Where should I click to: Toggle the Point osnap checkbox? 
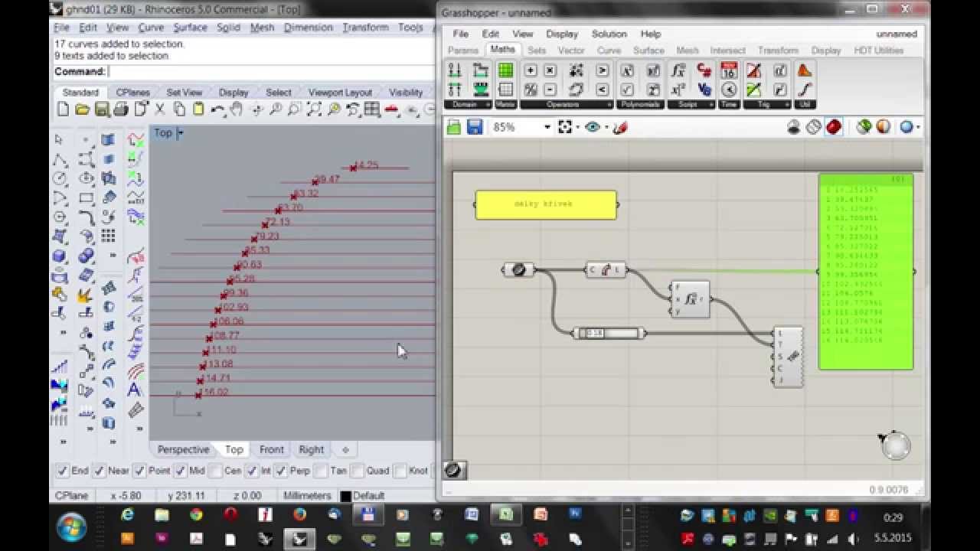pyautogui.click(x=139, y=471)
